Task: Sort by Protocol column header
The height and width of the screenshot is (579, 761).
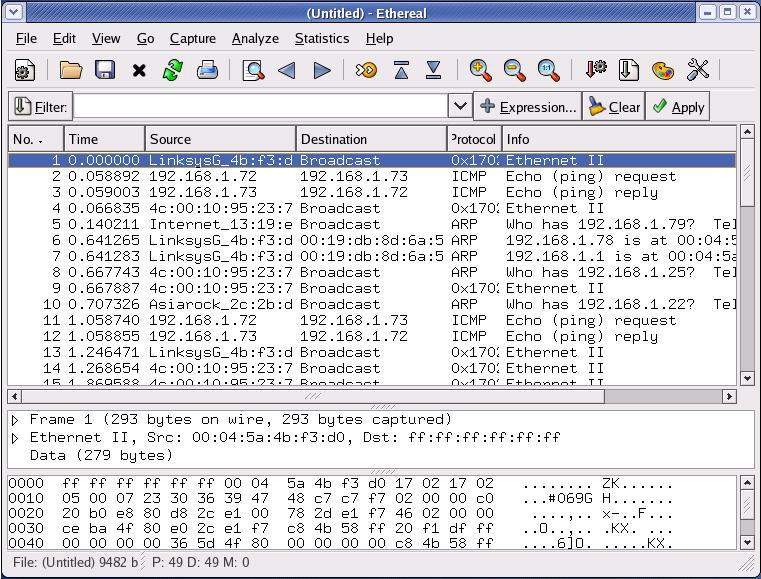Action: pyautogui.click(x=474, y=139)
